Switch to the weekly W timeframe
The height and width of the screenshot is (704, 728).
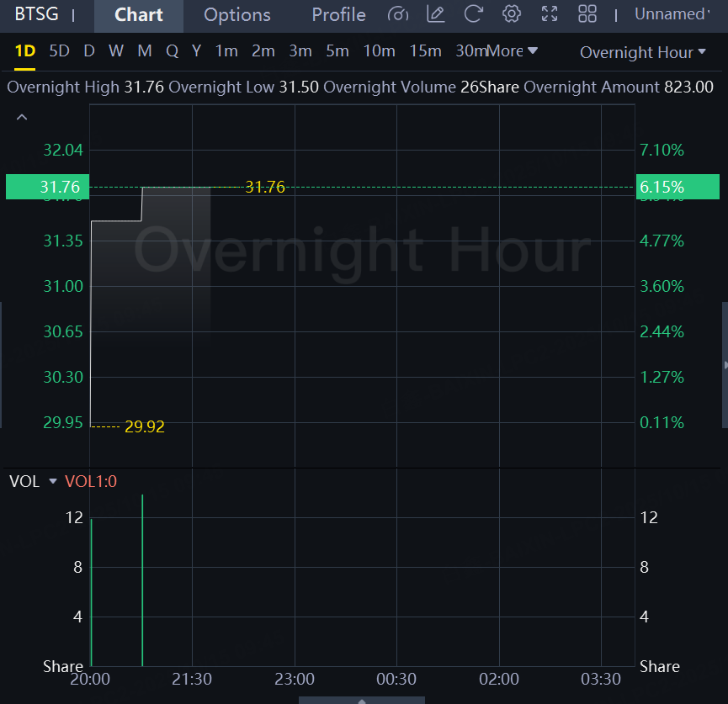116,51
